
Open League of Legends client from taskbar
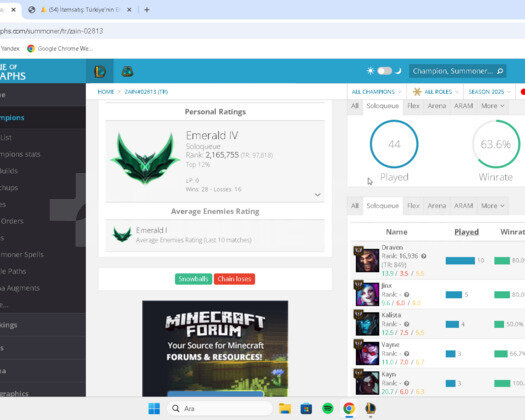[370, 408]
